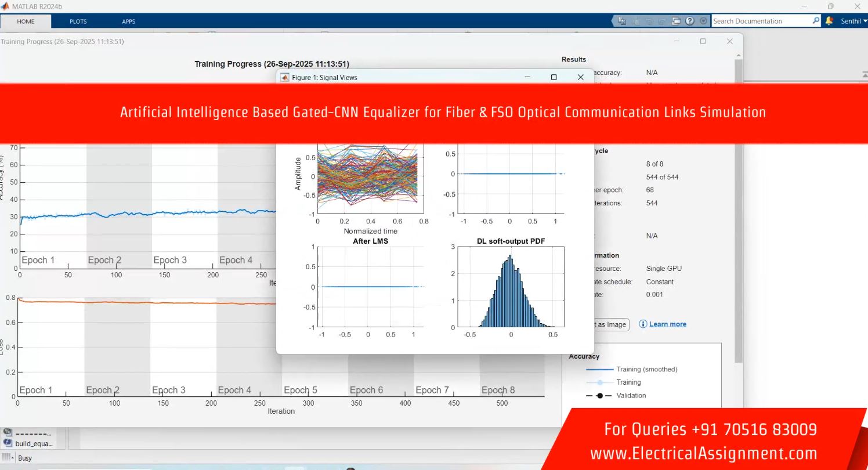
Task: Select the HOME tab
Action: 26,21
